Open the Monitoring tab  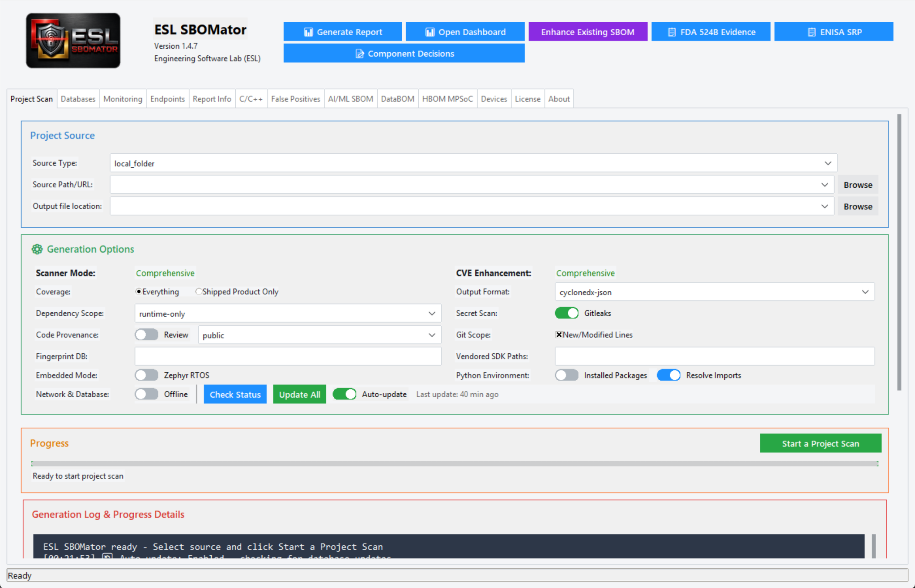click(x=123, y=99)
